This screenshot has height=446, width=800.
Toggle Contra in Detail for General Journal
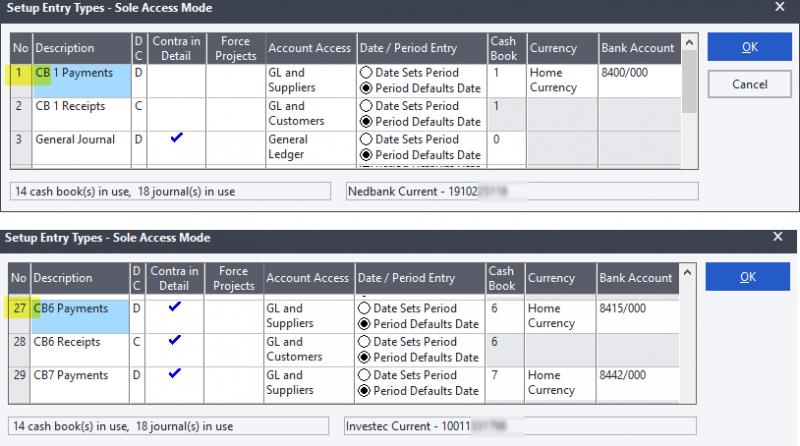pos(176,139)
